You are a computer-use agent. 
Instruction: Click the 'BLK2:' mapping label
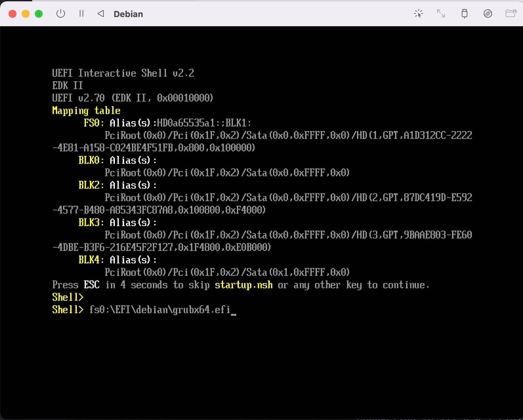[x=92, y=185]
